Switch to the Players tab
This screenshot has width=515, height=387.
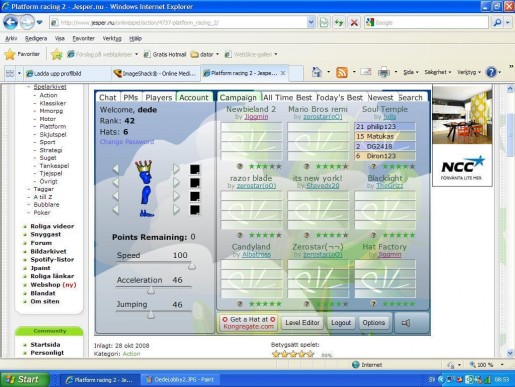159,97
